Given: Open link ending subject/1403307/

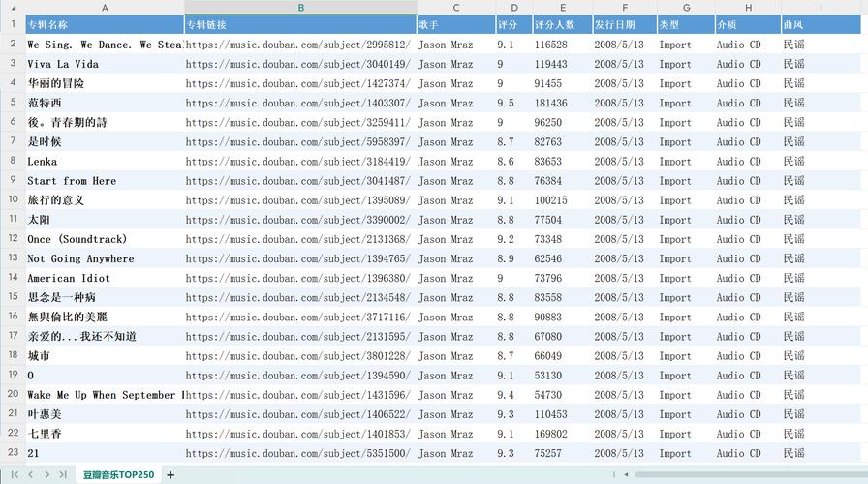Looking at the screenshot, I should (x=297, y=103).
